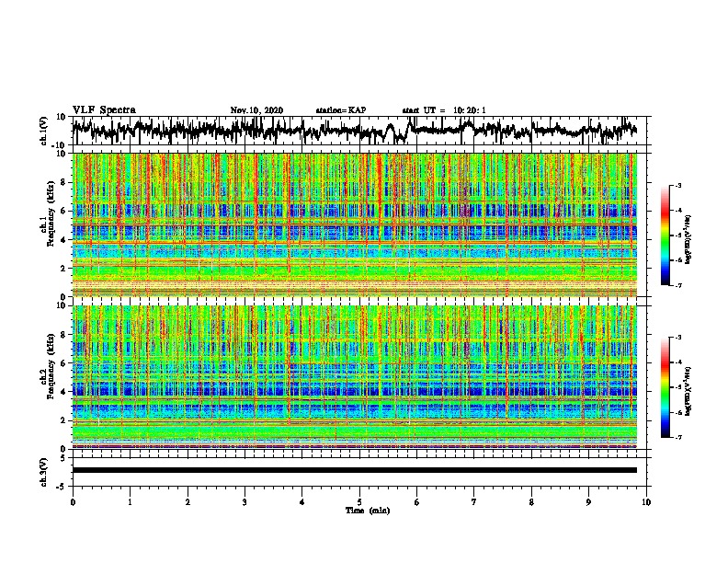Click the "start UT = 10:20:1" header text

click(444, 110)
